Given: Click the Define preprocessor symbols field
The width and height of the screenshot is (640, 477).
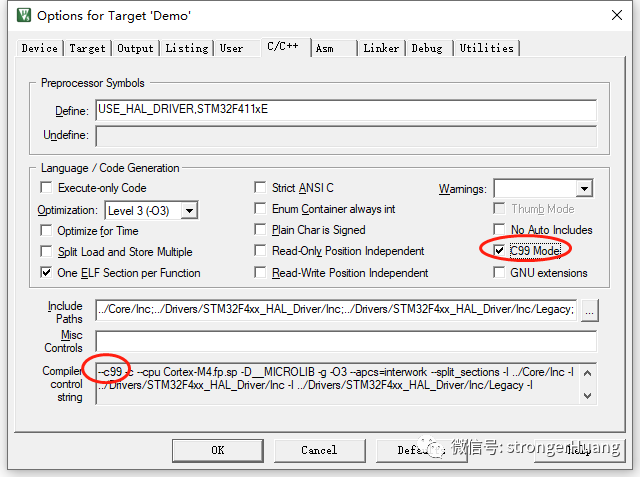Looking at the screenshot, I should tap(346, 110).
